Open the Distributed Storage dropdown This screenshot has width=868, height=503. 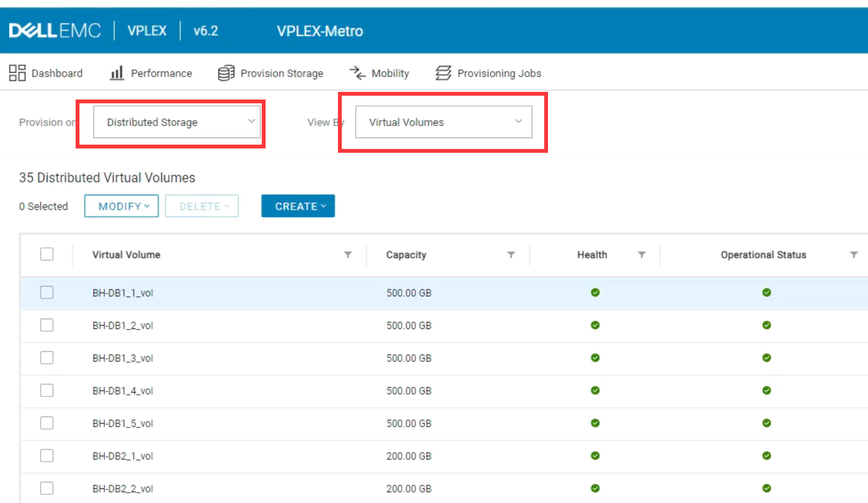coord(177,122)
